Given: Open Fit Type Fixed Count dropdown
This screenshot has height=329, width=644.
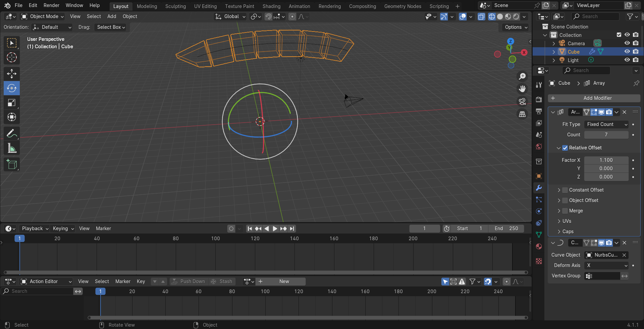Looking at the screenshot, I should point(606,124).
